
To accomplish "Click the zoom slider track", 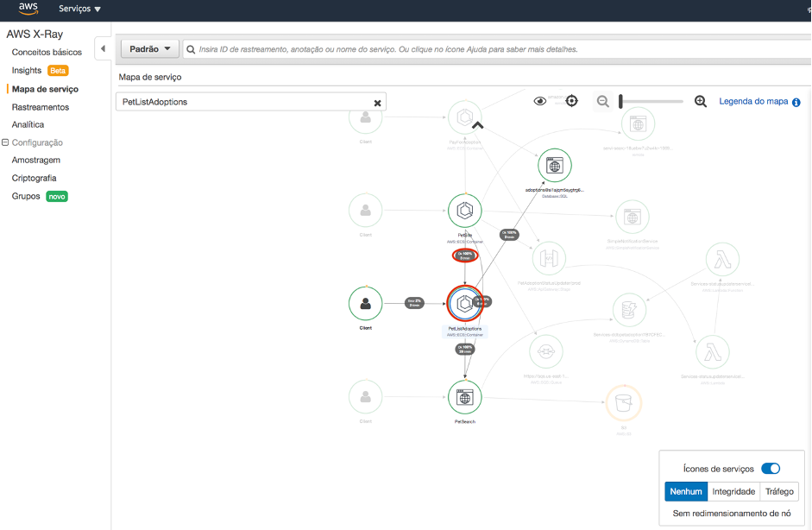I will 651,102.
